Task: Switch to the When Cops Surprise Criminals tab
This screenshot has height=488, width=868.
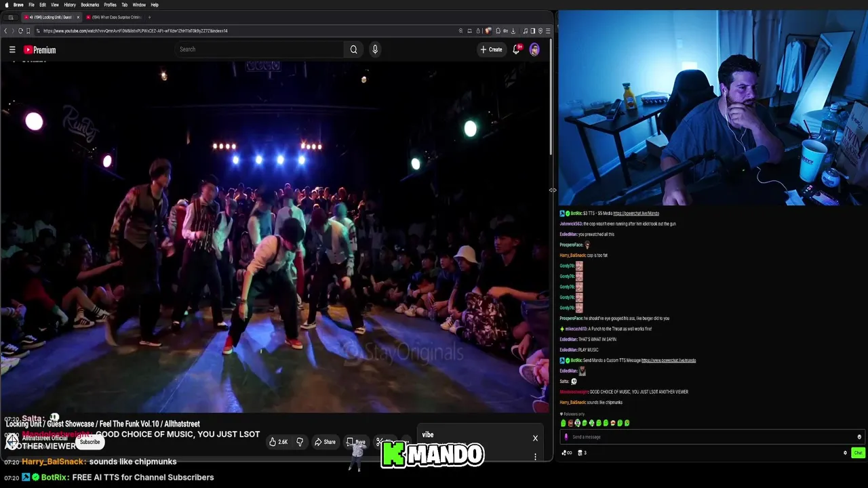Action: click(x=113, y=17)
